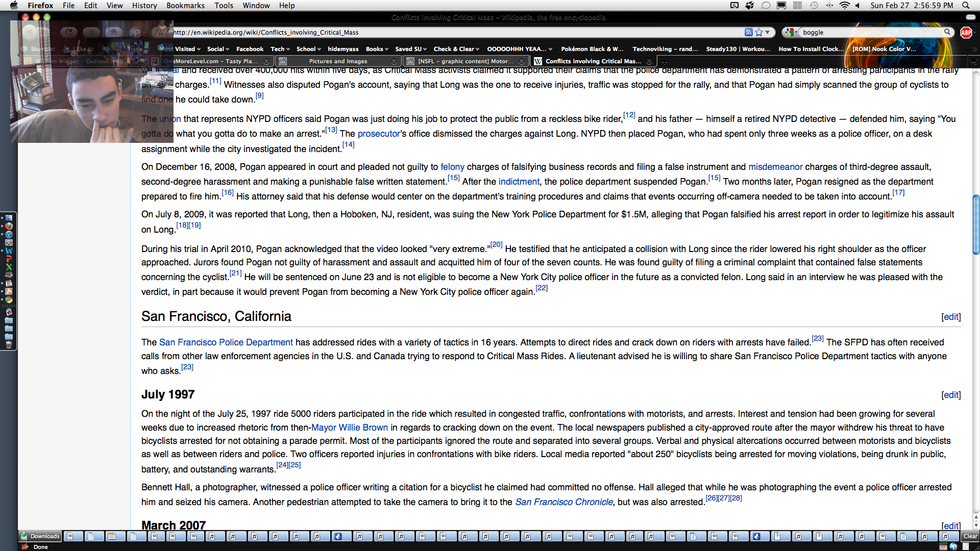Close the NSFL graphic content tab
The height and width of the screenshot is (551, 980).
coord(522,61)
